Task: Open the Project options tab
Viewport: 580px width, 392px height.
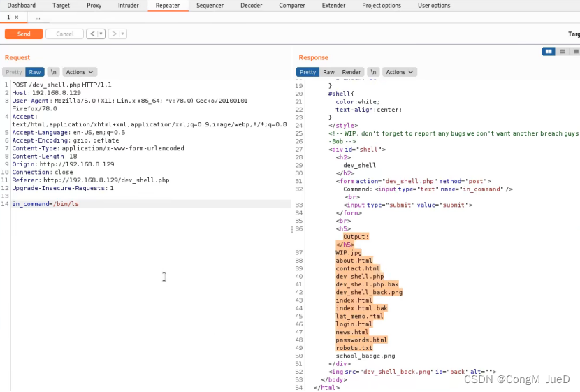Action: [382, 6]
